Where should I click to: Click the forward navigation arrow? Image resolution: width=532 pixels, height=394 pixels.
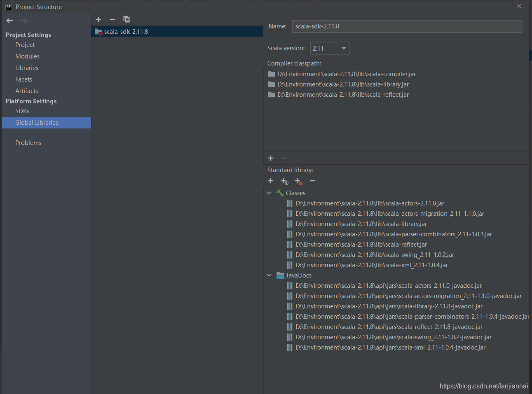[24, 21]
